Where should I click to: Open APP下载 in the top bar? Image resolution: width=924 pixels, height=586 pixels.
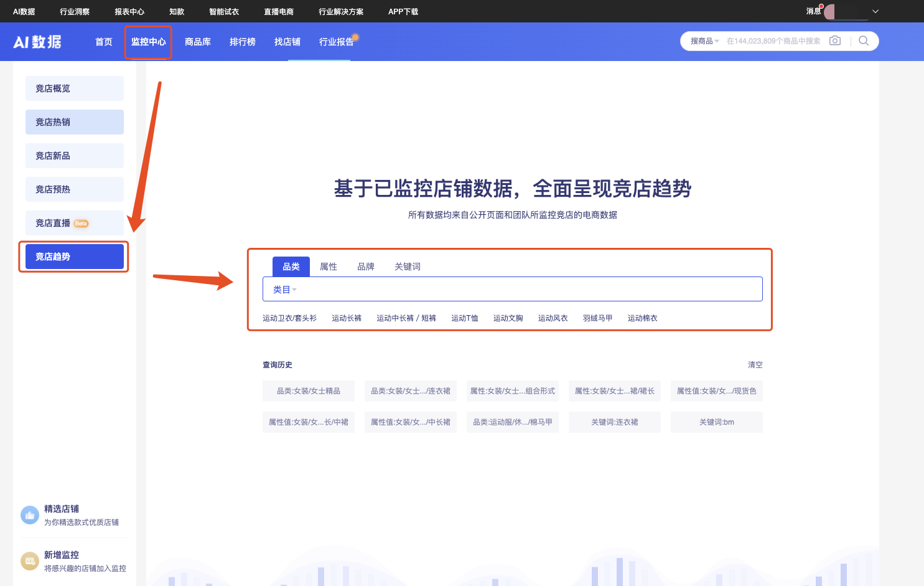point(403,11)
